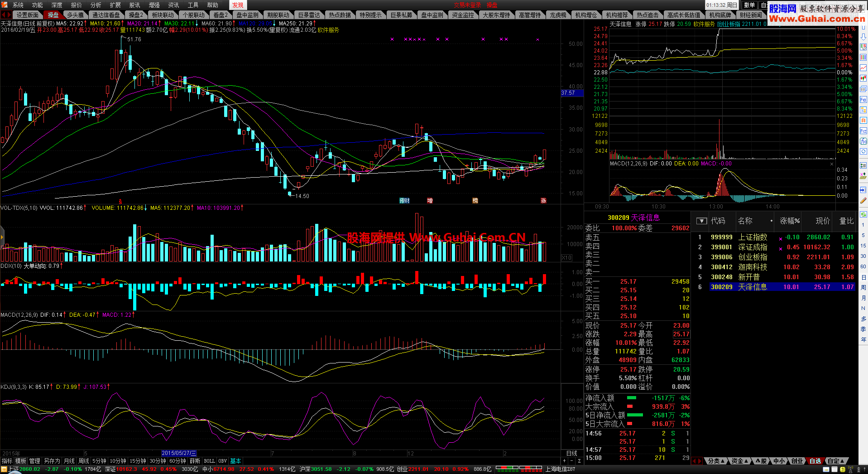The height and width of the screenshot is (474, 868).
Task: Click the 软件服务 sector link in chart header
Action: 328,30
